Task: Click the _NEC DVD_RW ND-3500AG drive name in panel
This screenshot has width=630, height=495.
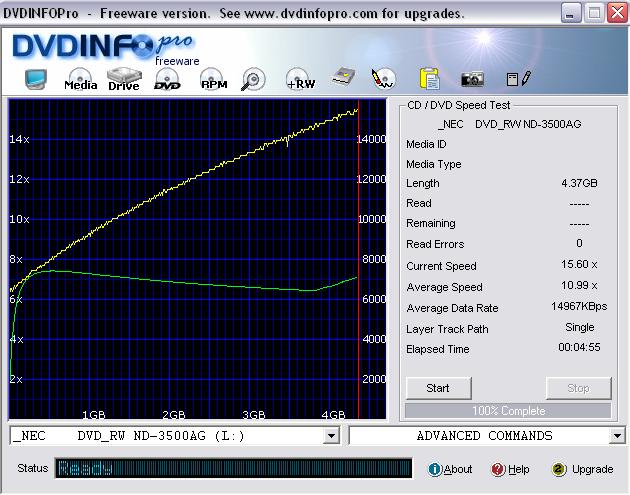Action: tap(509, 124)
